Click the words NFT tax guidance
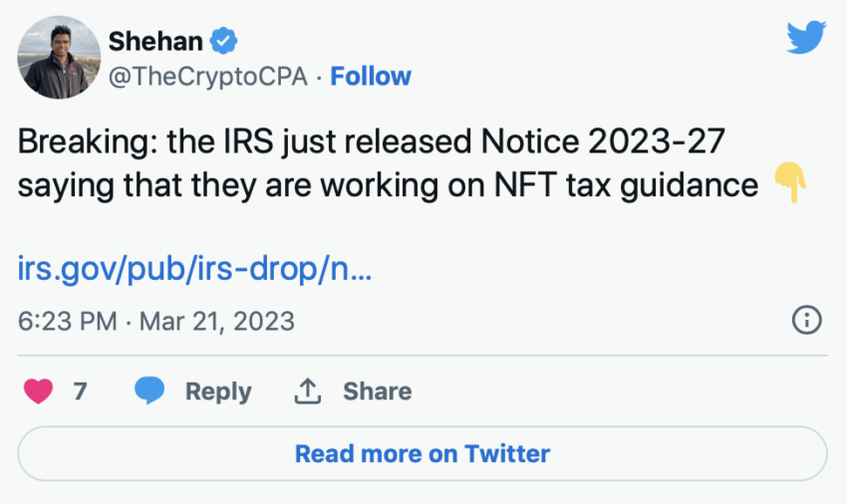 click(653, 184)
